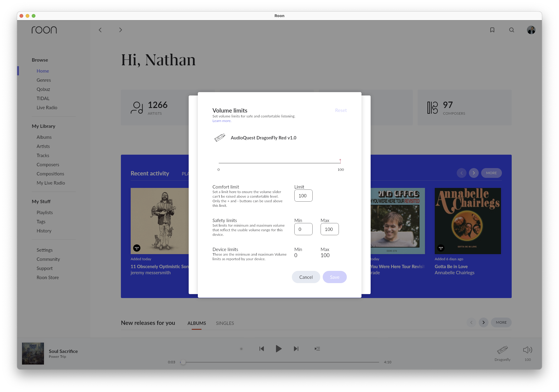This screenshot has height=392, width=559.
Task: Switch to the SINGLES tab
Action: click(x=225, y=323)
